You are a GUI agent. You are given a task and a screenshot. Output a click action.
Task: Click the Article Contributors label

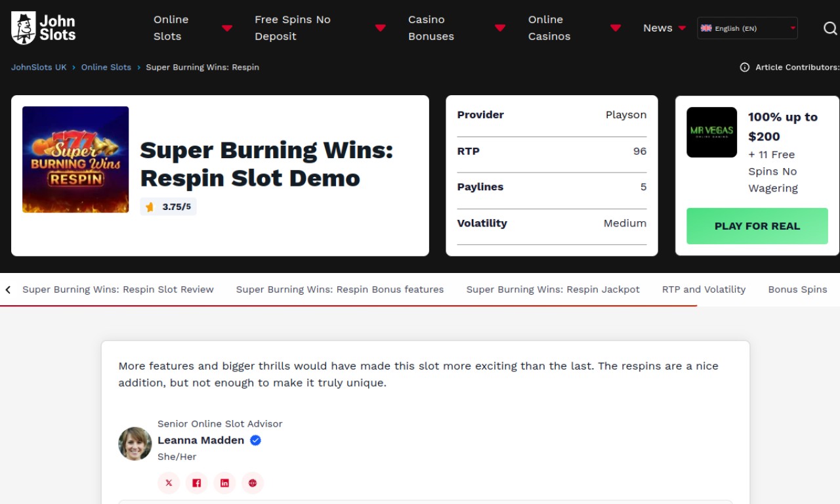[x=797, y=67]
